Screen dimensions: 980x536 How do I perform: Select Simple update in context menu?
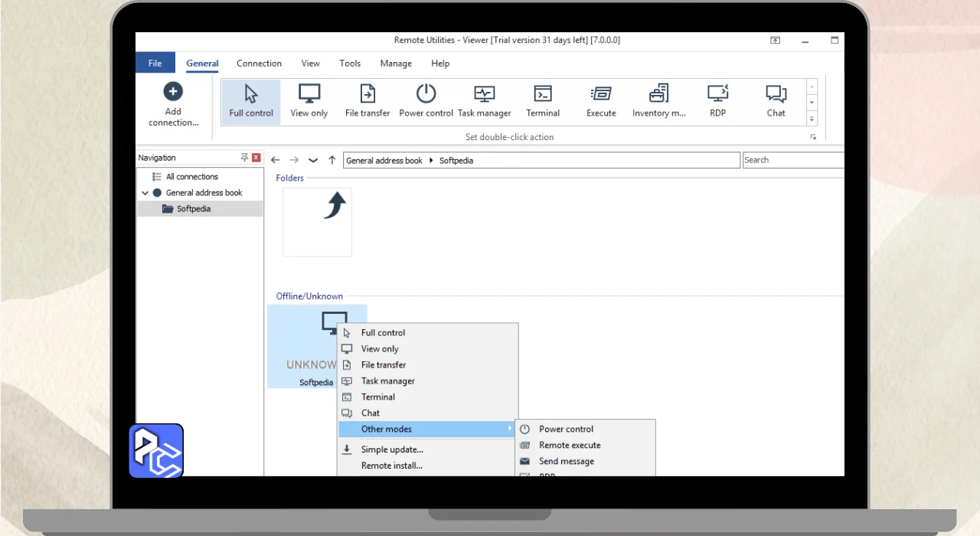coord(391,449)
